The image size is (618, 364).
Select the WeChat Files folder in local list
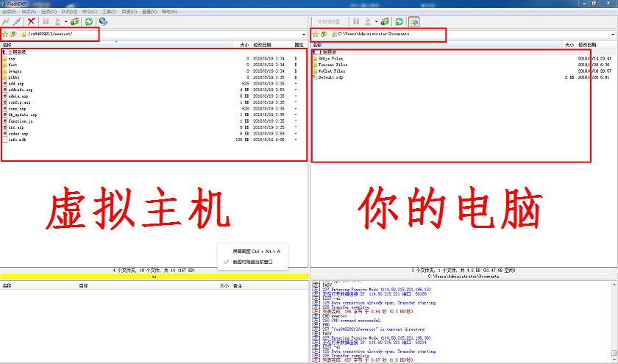pyautogui.click(x=330, y=71)
